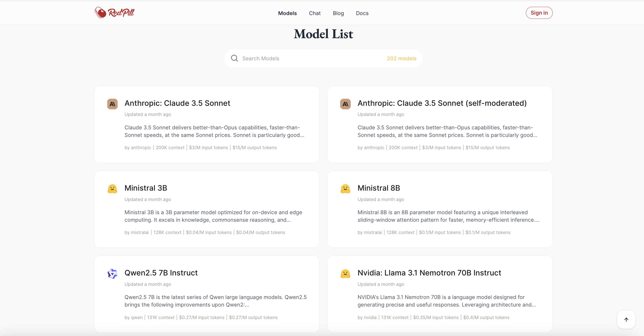
Task: Click 'Updated a month ago' under Qwen2.5 7B
Action: tap(148, 284)
